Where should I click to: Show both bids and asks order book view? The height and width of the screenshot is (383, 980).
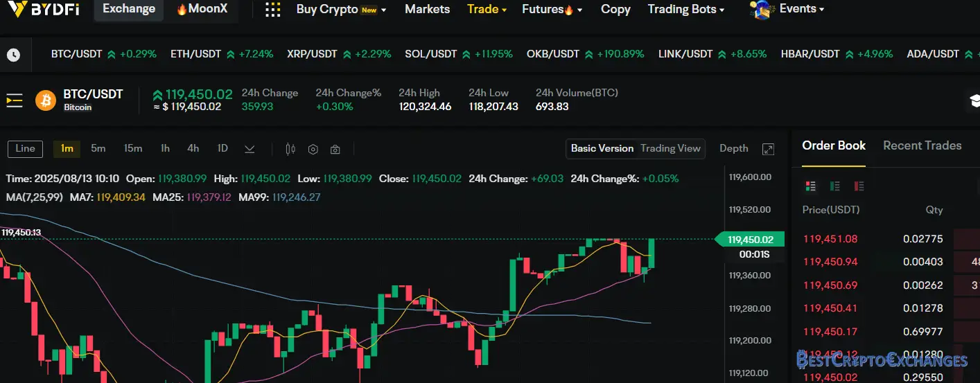click(x=810, y=186)
